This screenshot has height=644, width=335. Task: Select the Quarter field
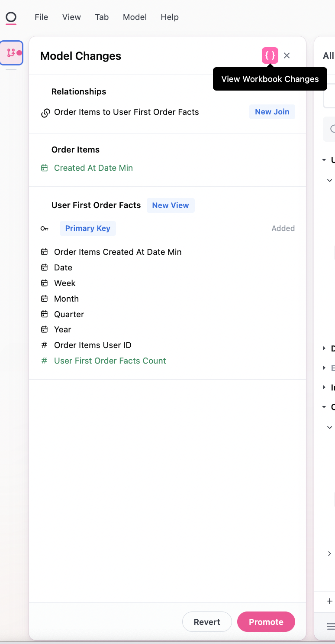pos(69,314)
